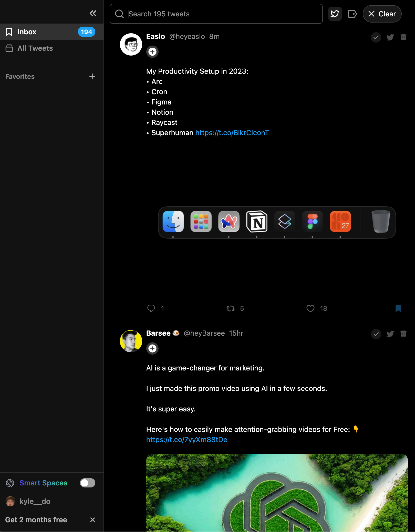Add a tag to Barsee's tweet with plus button

click(x=152, y=348)
